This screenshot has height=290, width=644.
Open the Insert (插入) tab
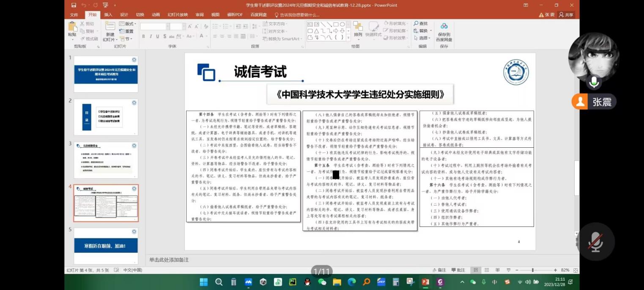pos(108,15)
